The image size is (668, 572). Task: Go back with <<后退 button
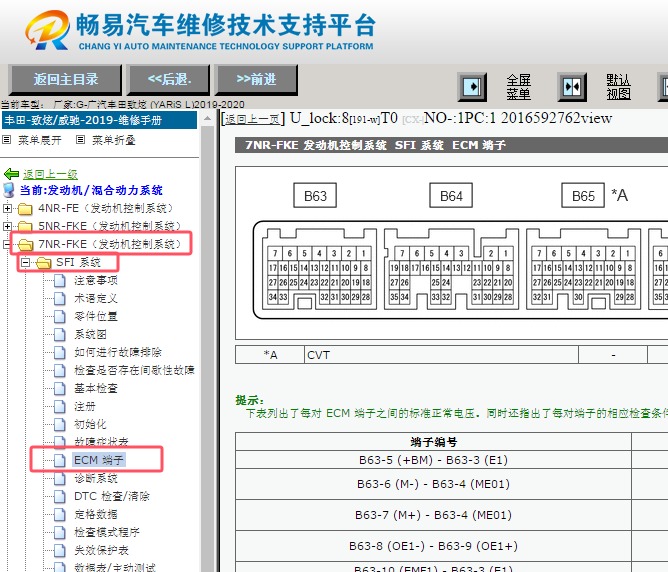pos(169,80)
